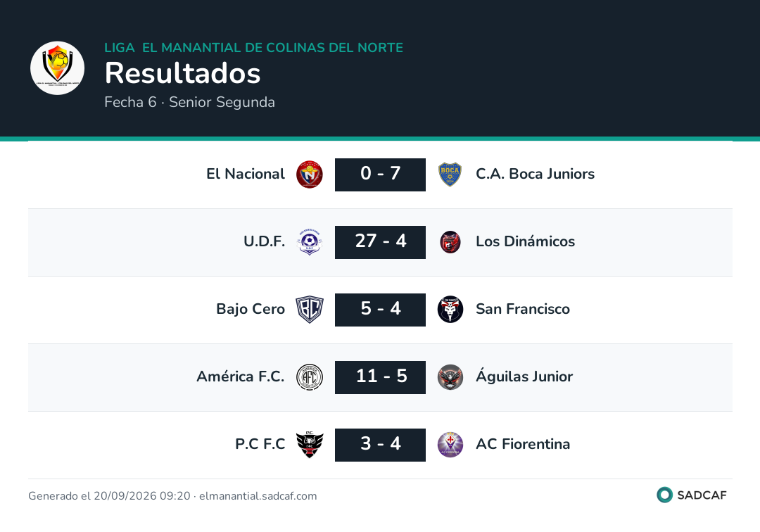Open the elmanantial.sadcaf.com footer link
This screenshot has width=760, height=532.
pyautogui.click(x=258, y=496)
